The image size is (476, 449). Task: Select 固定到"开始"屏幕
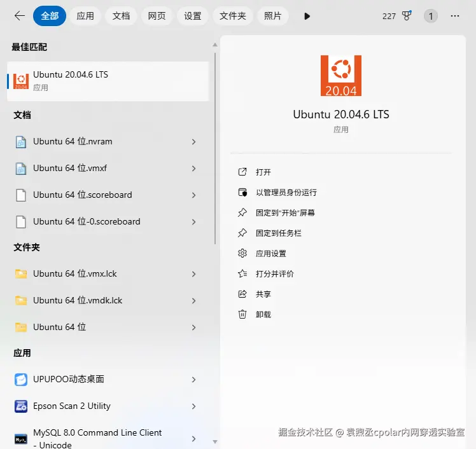pyautogui.click(x=285, y=212)
